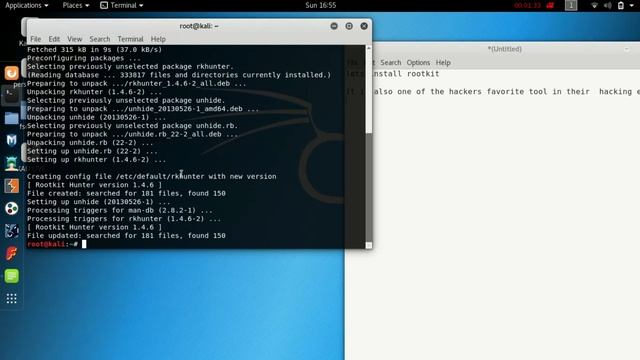Click the terminal title bar 'root@kali: ~'
Image resolution: width=640 pixels, height=360 pixels.
click(x=199, y=26)
